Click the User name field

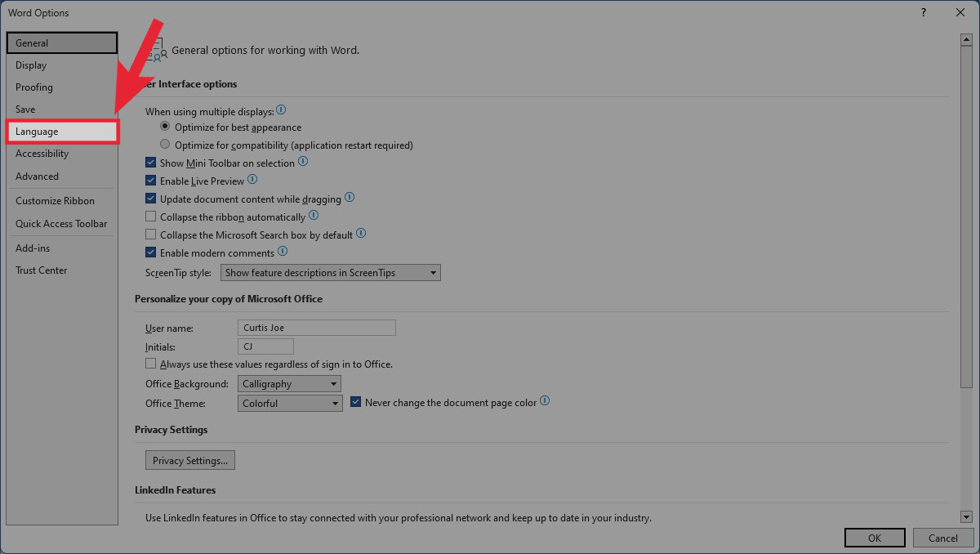pyautogui.click(x=317, y=328)
